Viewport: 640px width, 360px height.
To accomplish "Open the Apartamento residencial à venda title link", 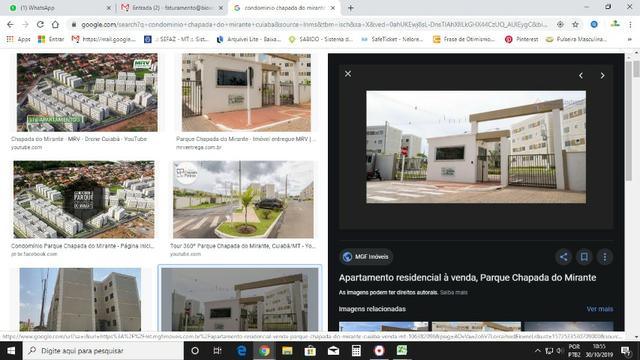I will click(x=467, y=278).
